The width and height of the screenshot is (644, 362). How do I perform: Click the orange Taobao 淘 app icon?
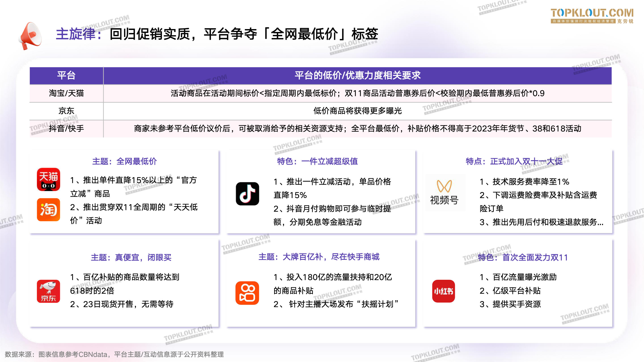49,210
